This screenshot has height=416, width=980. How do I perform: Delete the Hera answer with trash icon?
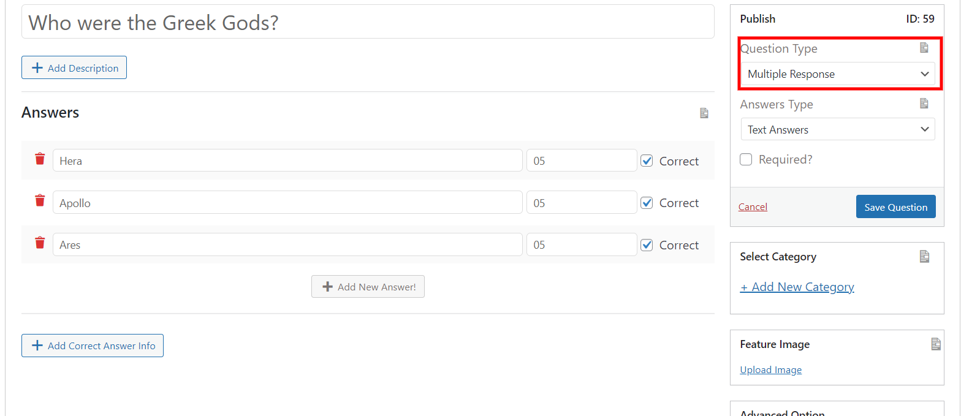point(40,159)
